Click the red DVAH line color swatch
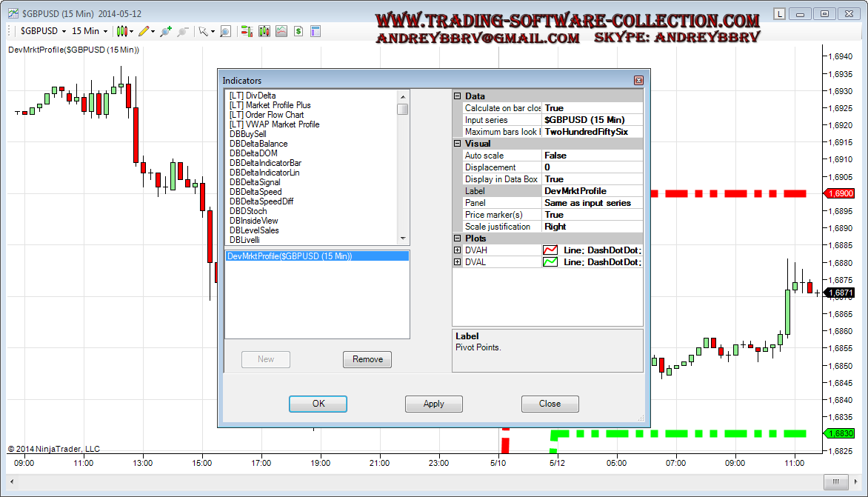868x497 pixels. coord(550,250)
